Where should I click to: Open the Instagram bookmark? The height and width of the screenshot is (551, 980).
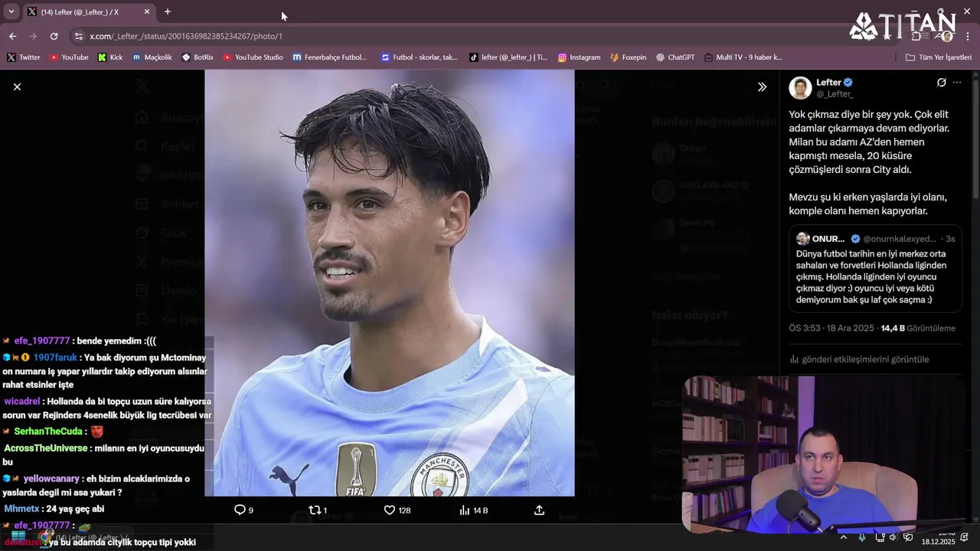tap(579, 57)
